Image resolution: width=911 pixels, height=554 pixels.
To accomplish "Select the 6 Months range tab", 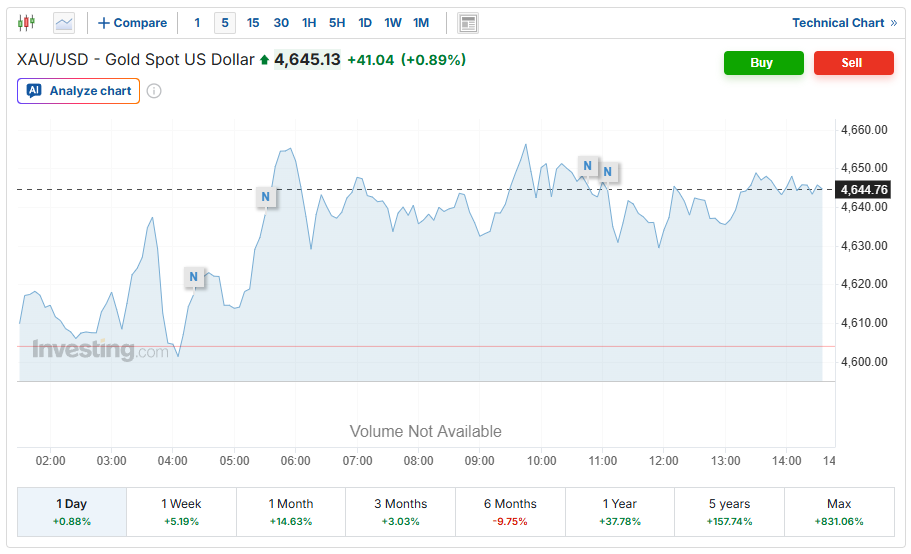I will tap(510, 512).
